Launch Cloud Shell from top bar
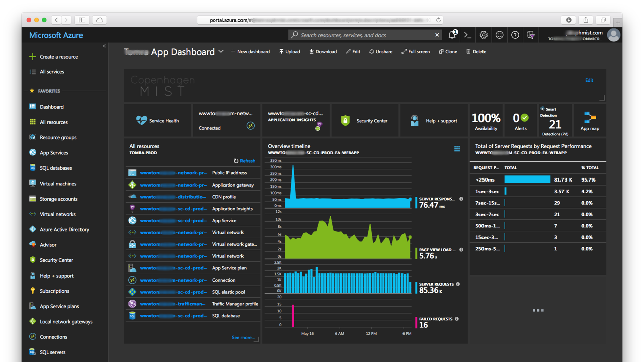The width and height of the screenshot is (644, 362). click(x=468, y=35)
